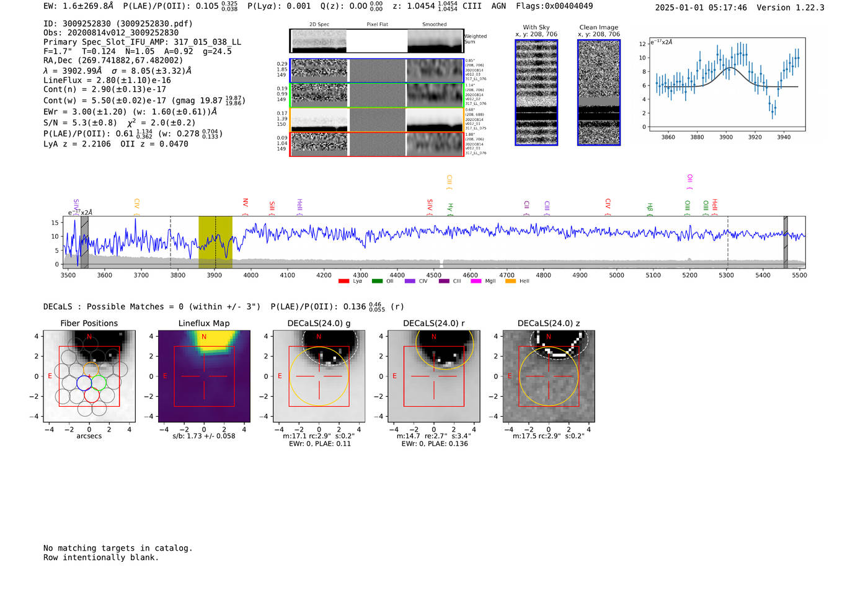Click the green OII legend swatch
The image size is (868, 591).
click(377, 282)
